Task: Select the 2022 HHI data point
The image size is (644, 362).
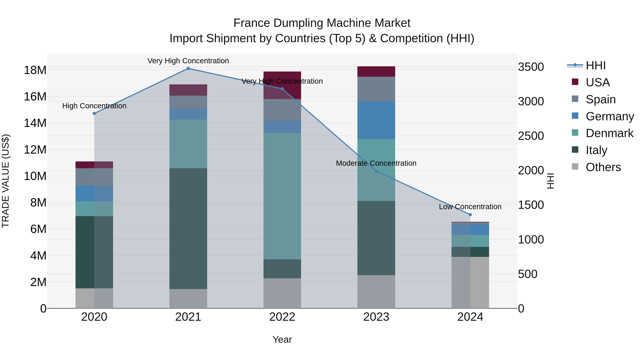Action: pyautogui.click(x=282, y=89)
